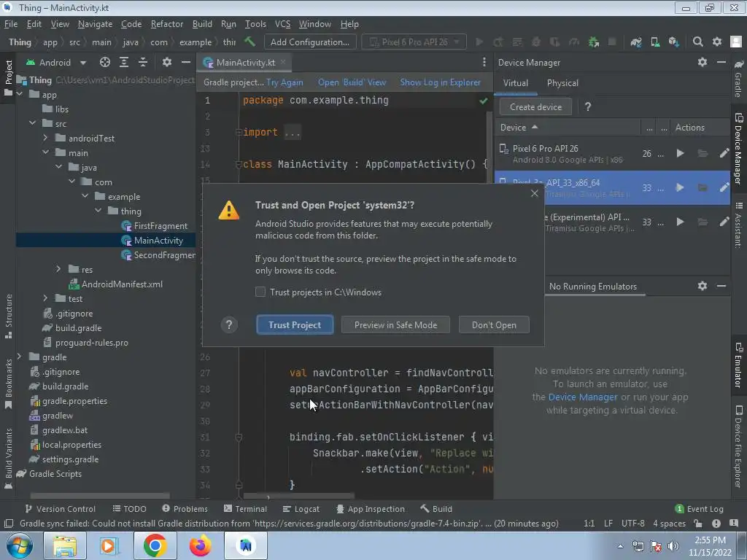Switch to Physical devices tab
Image resolution: width=747 pixels, height=560 pixels.
pos(562,83)
